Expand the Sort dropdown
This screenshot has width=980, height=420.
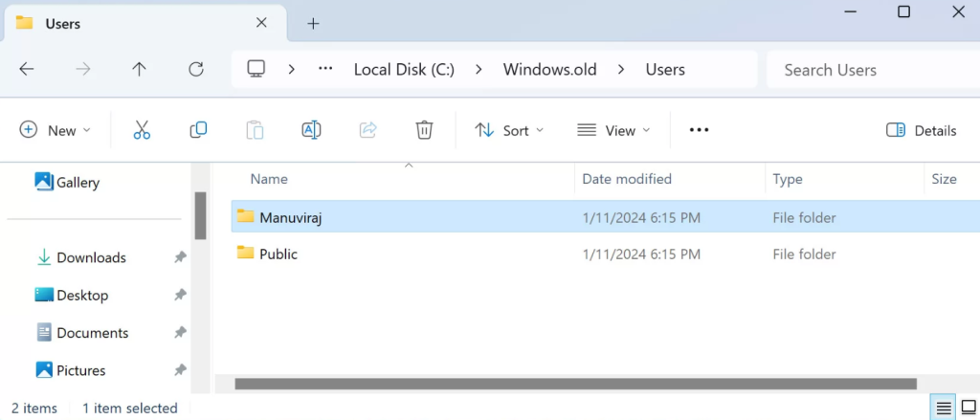tap(509, 130)
